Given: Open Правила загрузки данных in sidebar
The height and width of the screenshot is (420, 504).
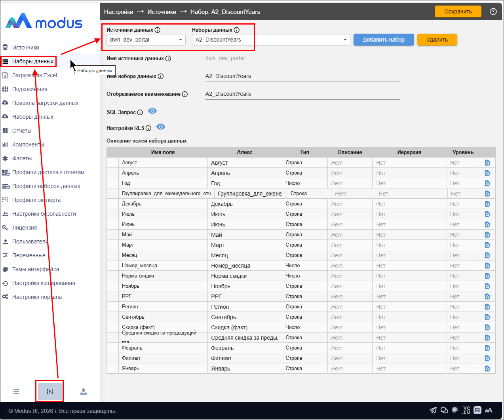Looking at the screenshot, I should click(x=45, y=103).
